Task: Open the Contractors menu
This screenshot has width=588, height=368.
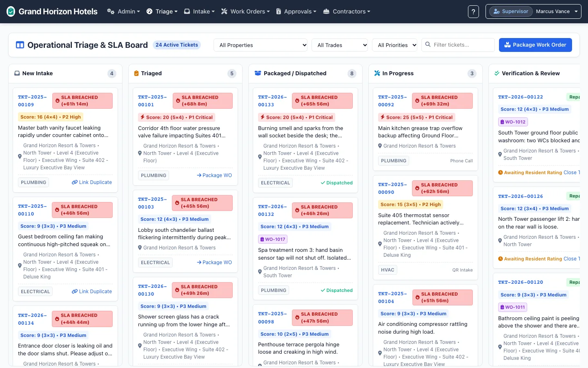Action: coord(347,11)
